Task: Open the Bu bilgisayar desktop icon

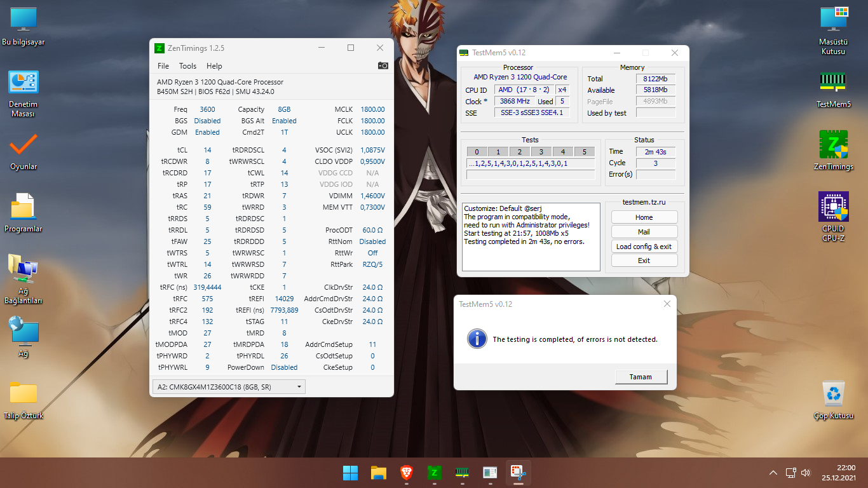Action: pyautogui.click(x=23, y=27)
